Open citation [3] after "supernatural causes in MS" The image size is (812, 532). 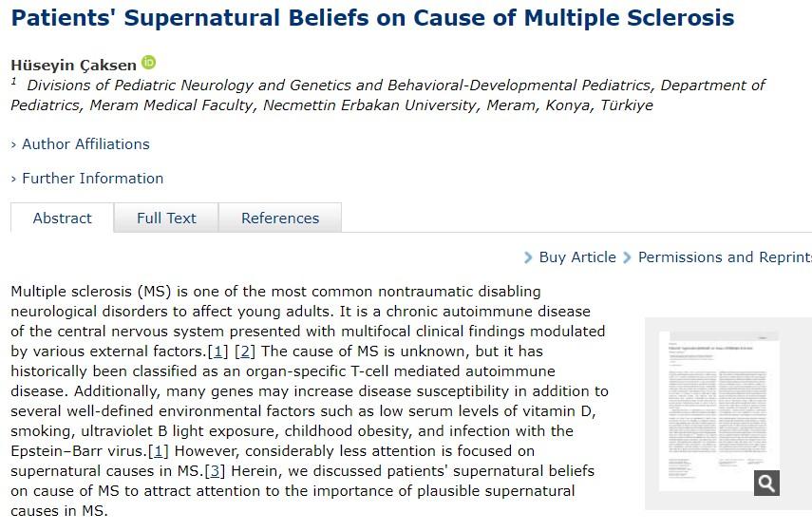217,471
